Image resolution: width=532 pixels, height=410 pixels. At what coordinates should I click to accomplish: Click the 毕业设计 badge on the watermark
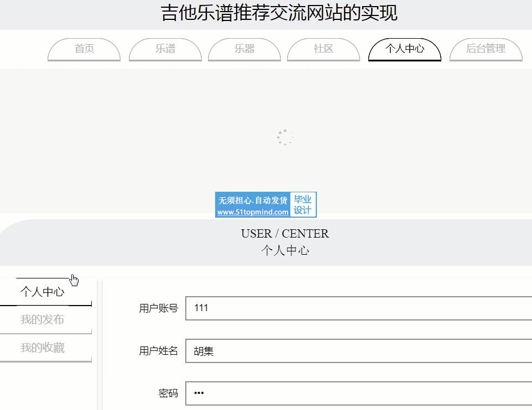(302, 205)
